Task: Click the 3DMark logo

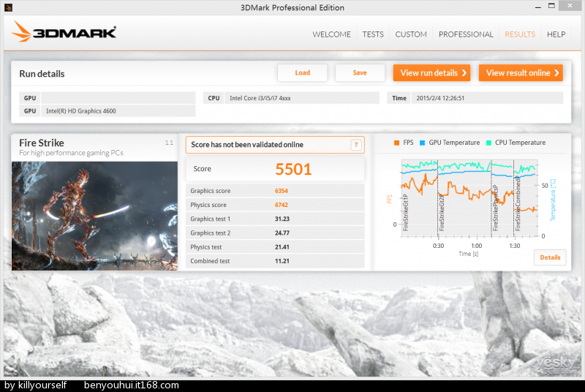Action: [64, 31]
